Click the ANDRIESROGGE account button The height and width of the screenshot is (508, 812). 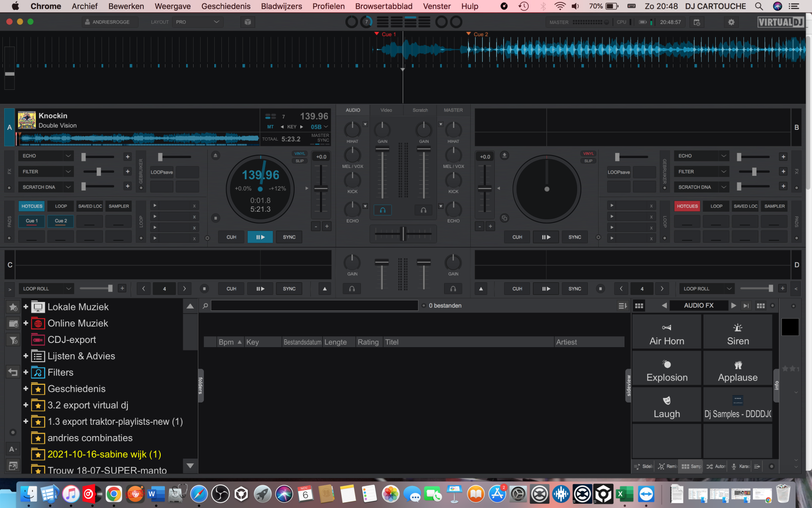tap(110, 22)
